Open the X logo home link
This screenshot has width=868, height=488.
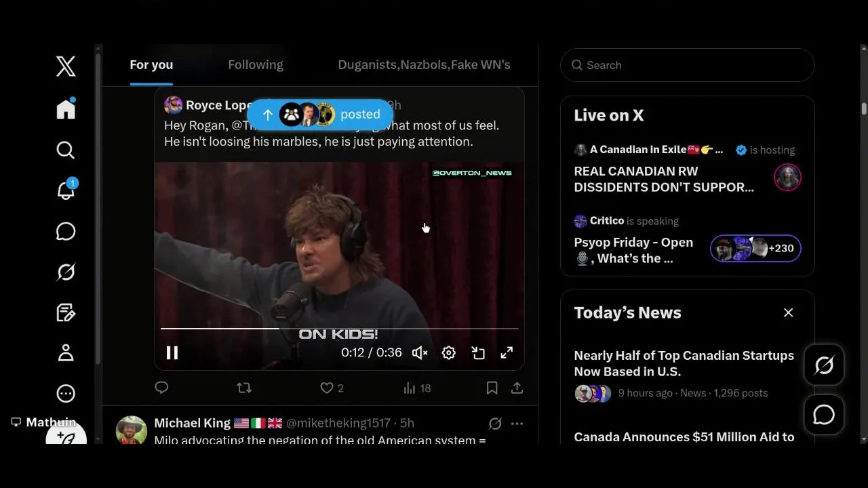66,66
